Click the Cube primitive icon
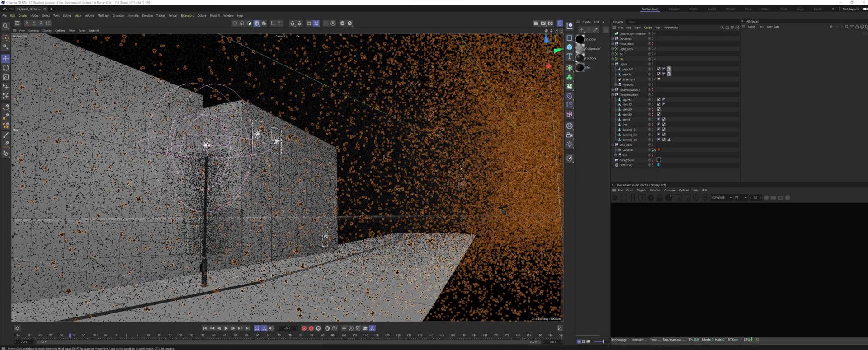This screenshot has height=350, width=868. click(x=570, y=47)
